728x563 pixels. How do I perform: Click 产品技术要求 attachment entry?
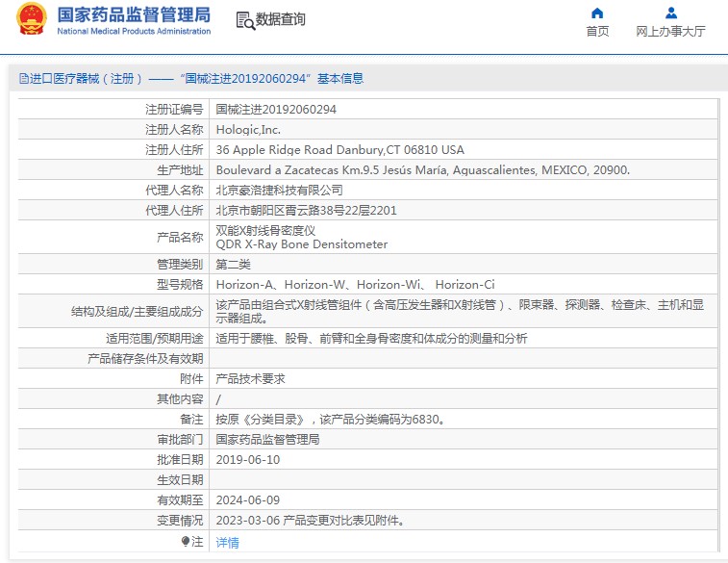click(250, 378)
